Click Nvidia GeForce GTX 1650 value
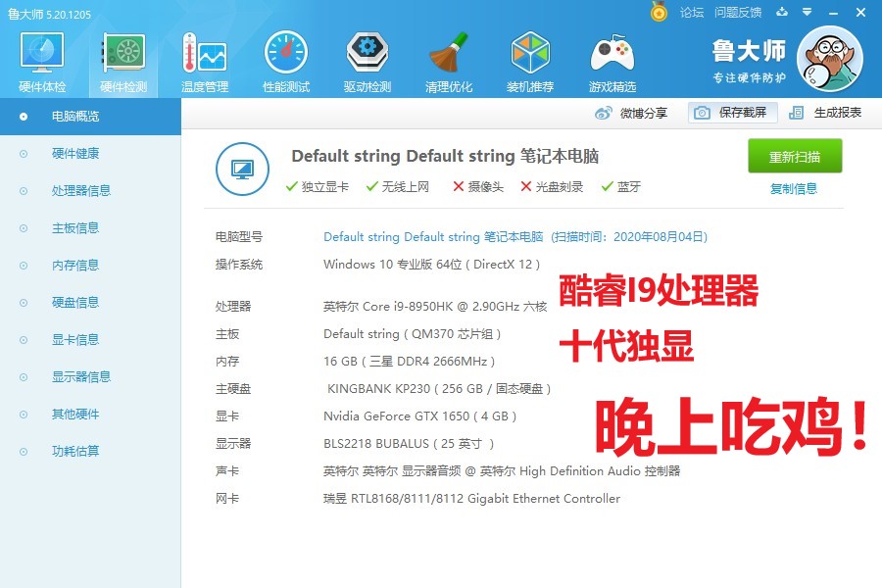This screenshot has height=588, width=882. point(419,416)
